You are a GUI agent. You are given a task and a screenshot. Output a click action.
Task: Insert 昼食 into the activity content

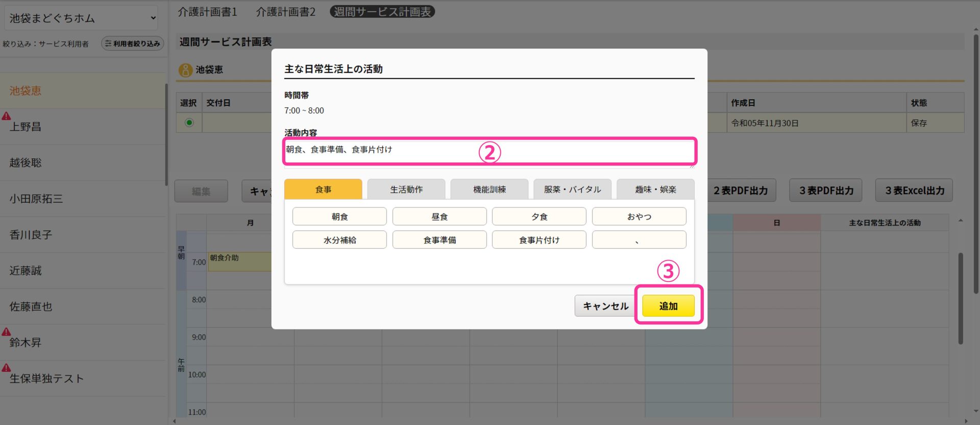[439, 217]
